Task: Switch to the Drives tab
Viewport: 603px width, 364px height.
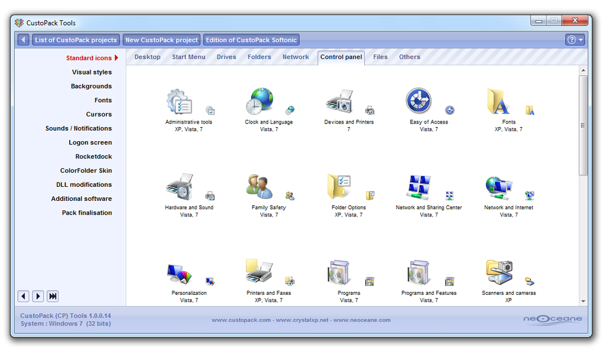Action: (x=226, y=57)
